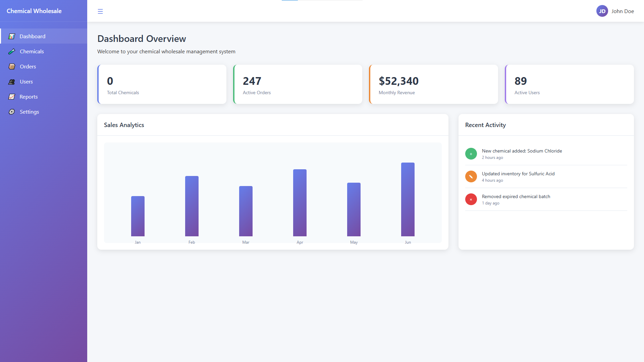Click the Jun bar in sales chart
The width and height of the screenshot is (644, 362).
pyautogui.click(x=408, y=199)
